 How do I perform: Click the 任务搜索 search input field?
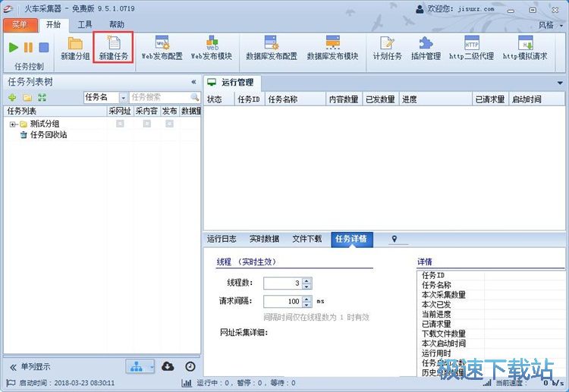(x=159, y=97)
